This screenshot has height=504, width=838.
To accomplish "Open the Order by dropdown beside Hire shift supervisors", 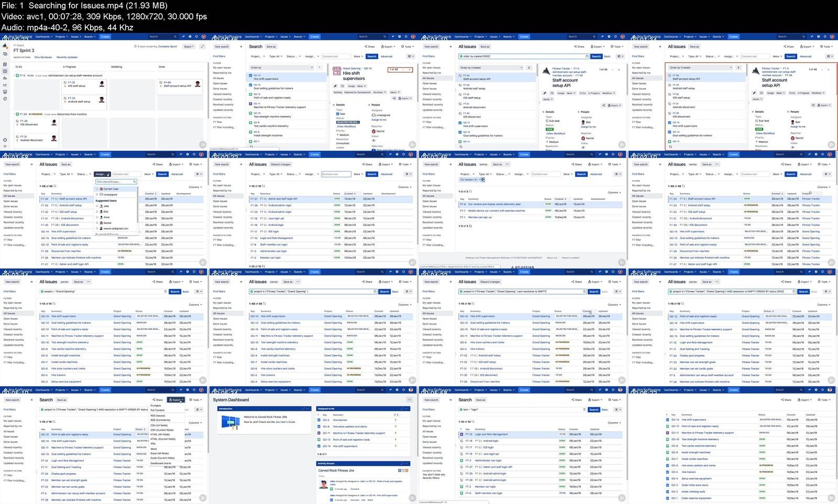I will tap(281, 68).
